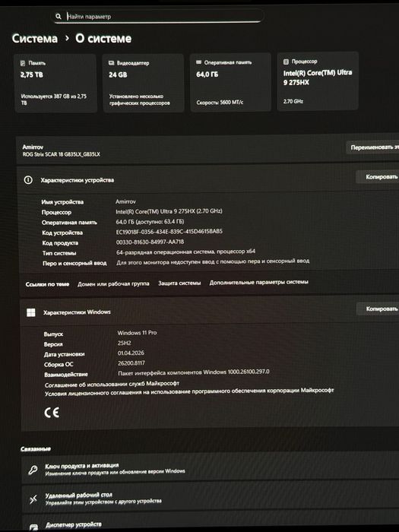
Task: Open 'Условия лицензионного соглашения' link
Action: coord(189,392)
